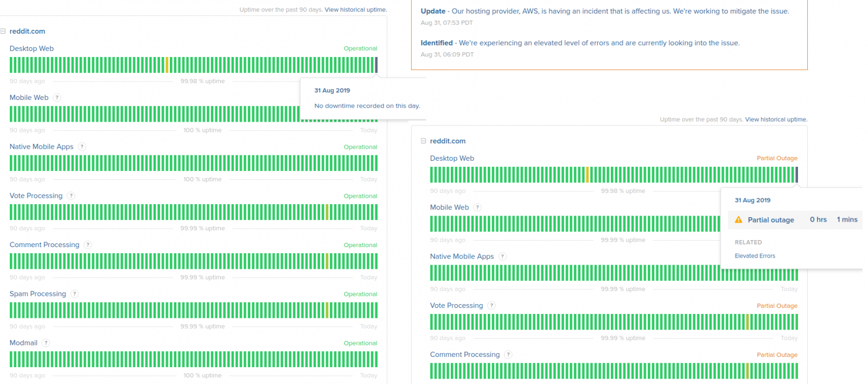Click '100 % uptime' under Modmail
Viewport: 868px width, 384px height.
202,375
